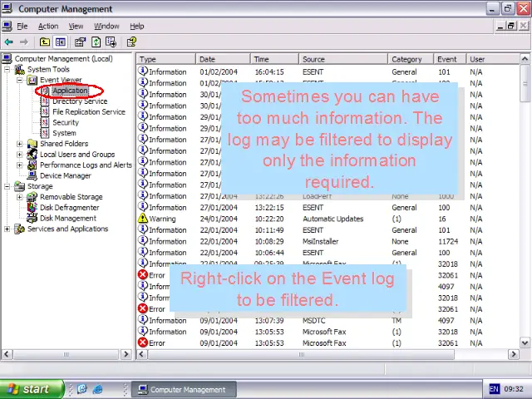Select the MSDTC event at 13:07:39

[328, 320]
